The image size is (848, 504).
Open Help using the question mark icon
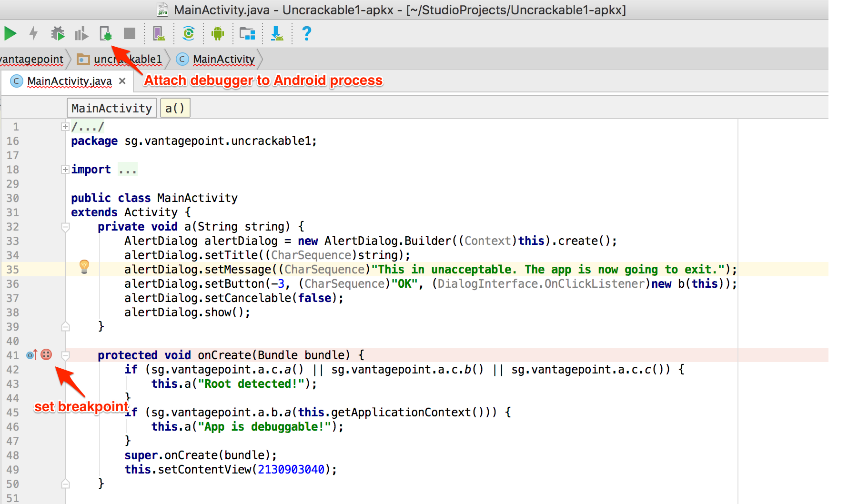pyautogui.click(x=307, y=34)
